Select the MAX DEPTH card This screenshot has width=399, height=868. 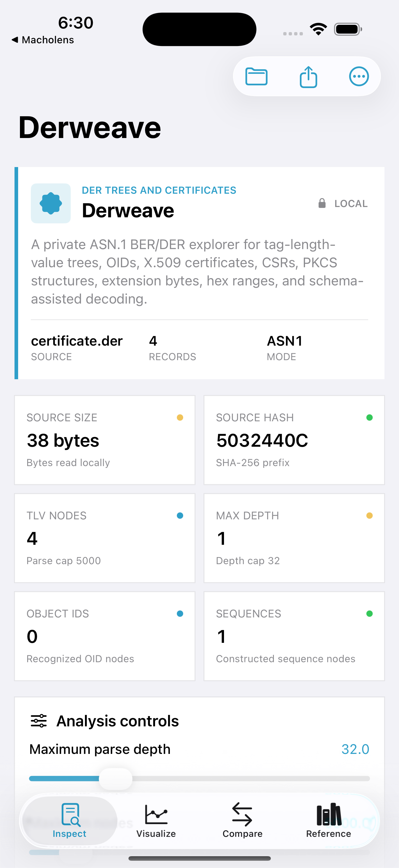[294, 538]
